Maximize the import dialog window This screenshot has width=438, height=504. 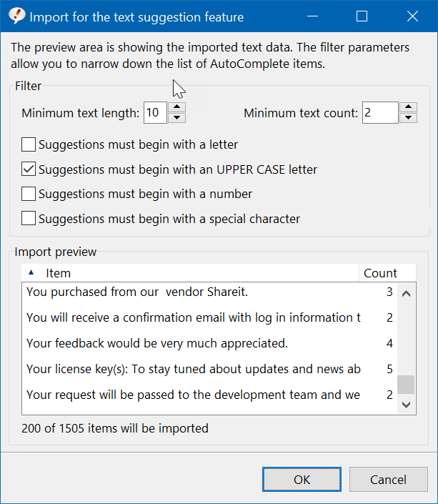coord(362,16)
